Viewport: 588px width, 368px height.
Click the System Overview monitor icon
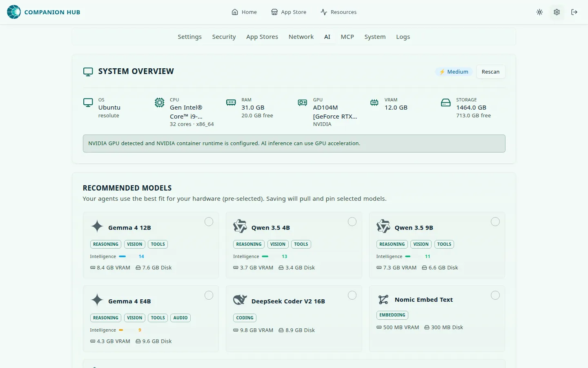click(88, 72)
